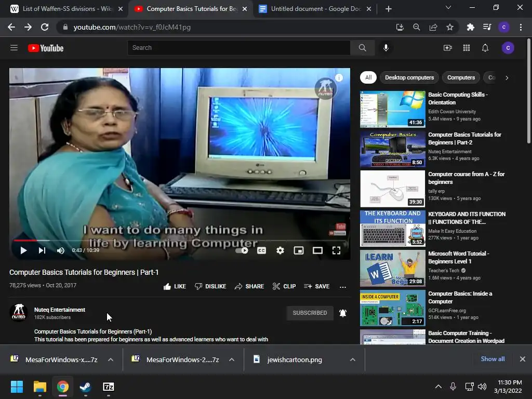The height and width of the screenshot is (399, 532).
Task: Open Chrome three-dot menu
Action: click(x=521, y=27)
